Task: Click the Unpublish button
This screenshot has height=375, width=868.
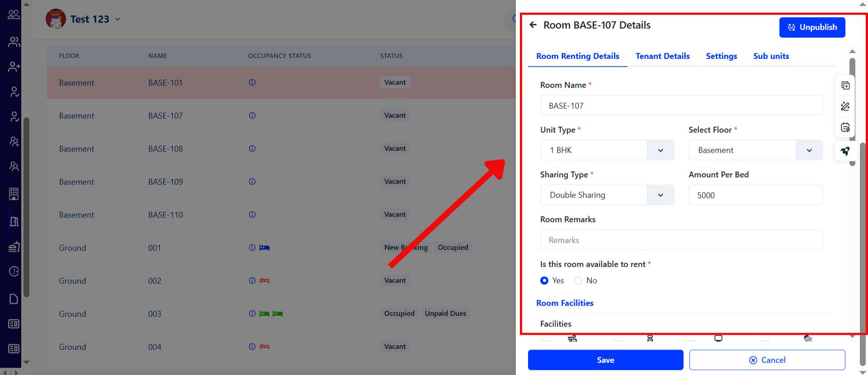Action: point(812,27)
